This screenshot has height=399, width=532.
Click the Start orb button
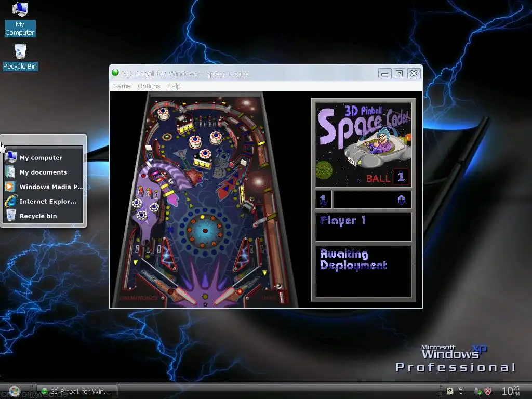click(14, 391)
